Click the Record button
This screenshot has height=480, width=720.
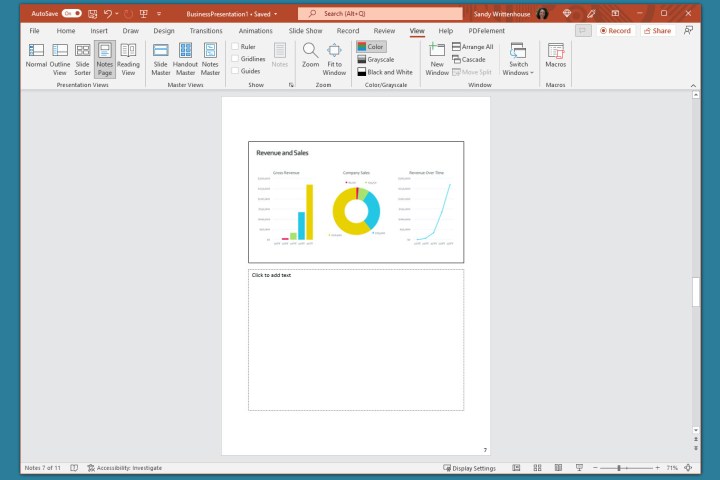[x=616, y=31]
